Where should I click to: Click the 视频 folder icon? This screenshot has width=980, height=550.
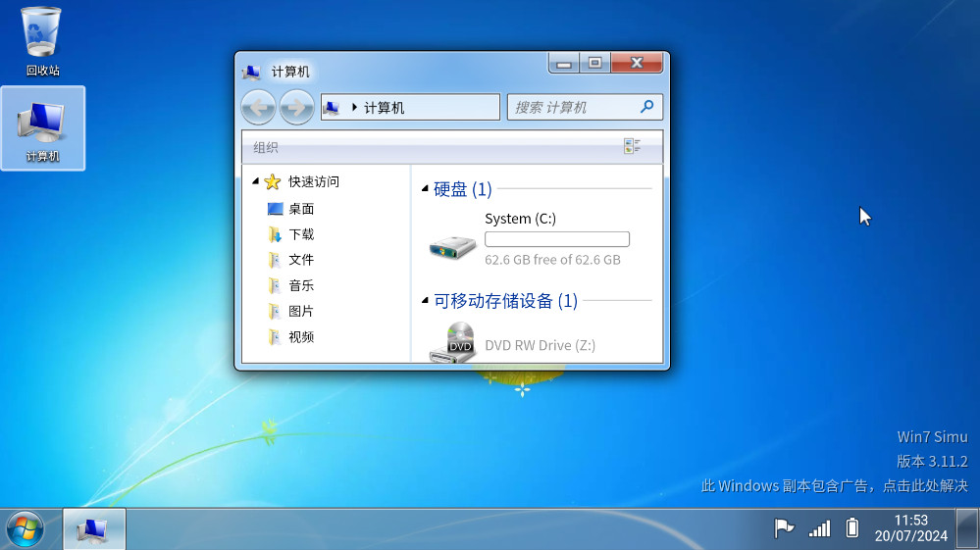pos(275,336)
